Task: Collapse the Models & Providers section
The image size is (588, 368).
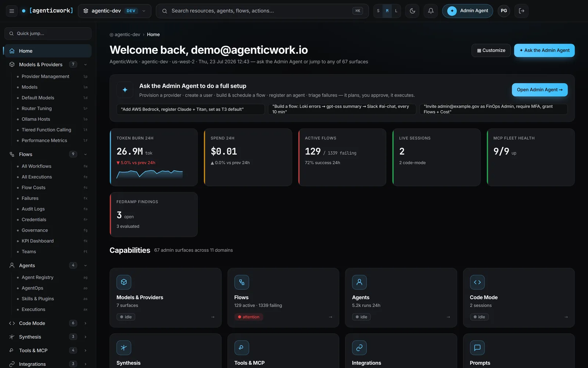Action: pos(85,65)
